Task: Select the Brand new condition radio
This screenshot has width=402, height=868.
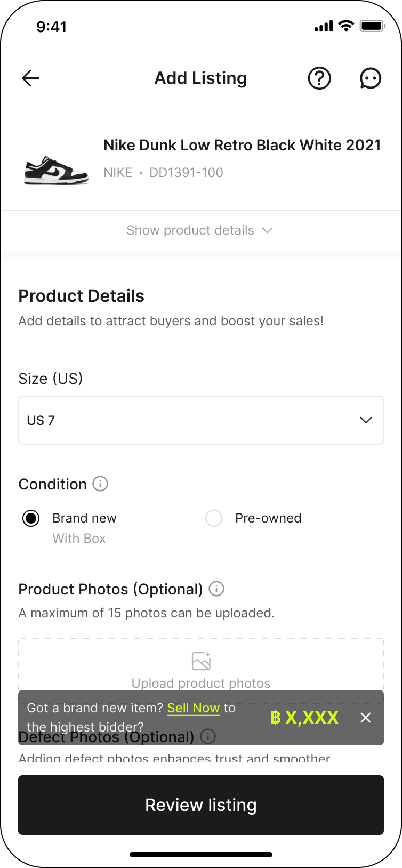Action: click(31, 518)
